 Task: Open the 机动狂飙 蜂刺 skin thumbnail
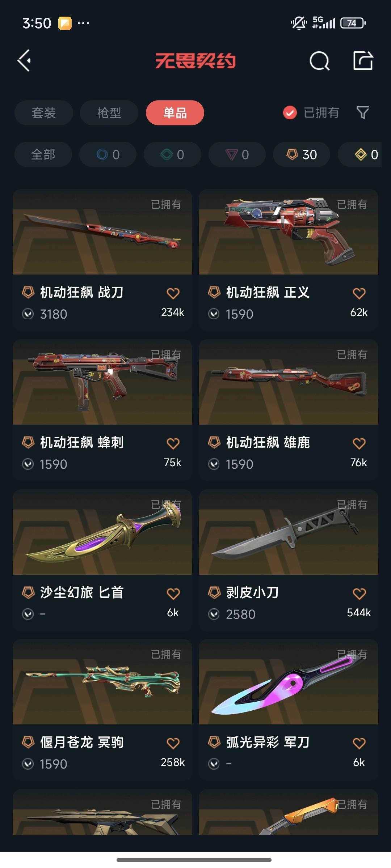coord(102,382)
